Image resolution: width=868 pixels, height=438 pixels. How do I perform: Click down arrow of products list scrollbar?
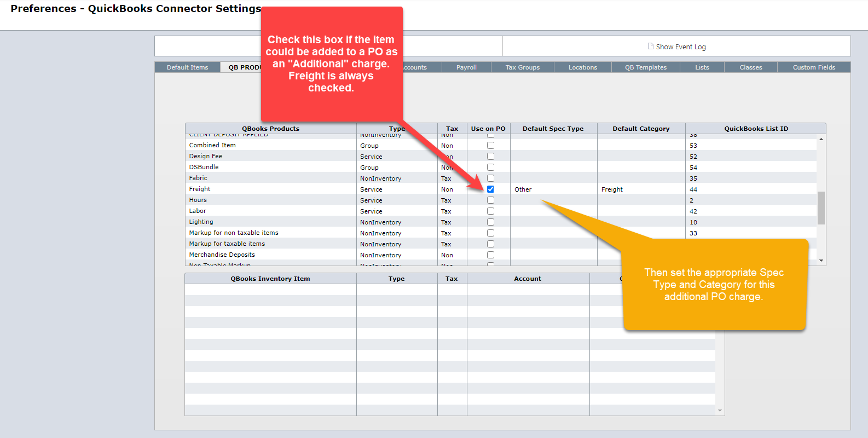pos(821,261)
